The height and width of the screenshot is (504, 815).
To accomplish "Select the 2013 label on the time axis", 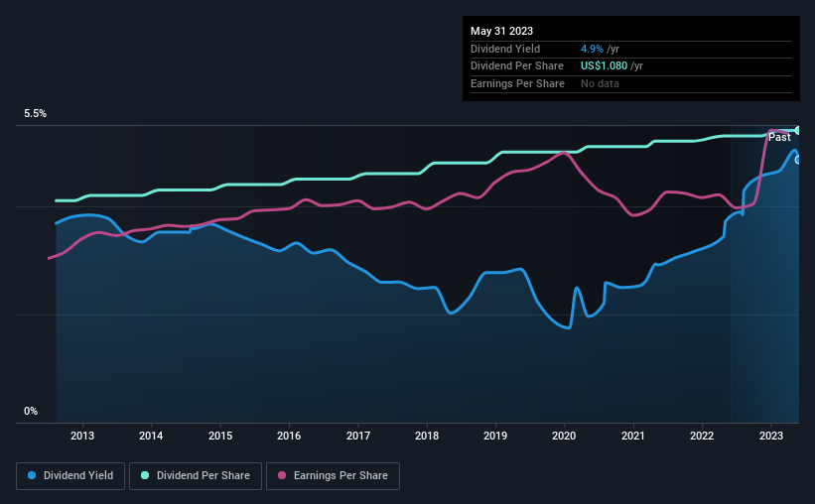I will [82, 436].
